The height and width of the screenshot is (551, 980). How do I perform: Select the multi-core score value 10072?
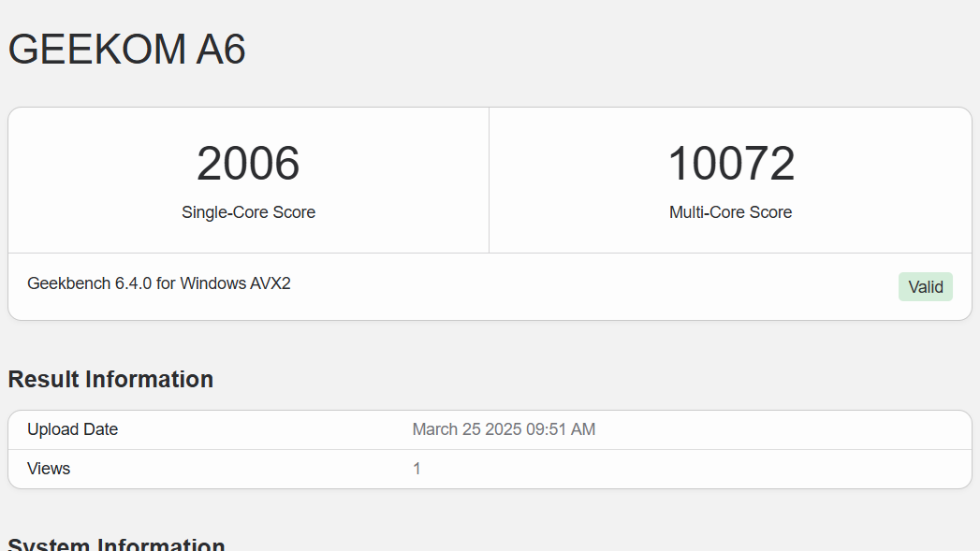point(731,164)
